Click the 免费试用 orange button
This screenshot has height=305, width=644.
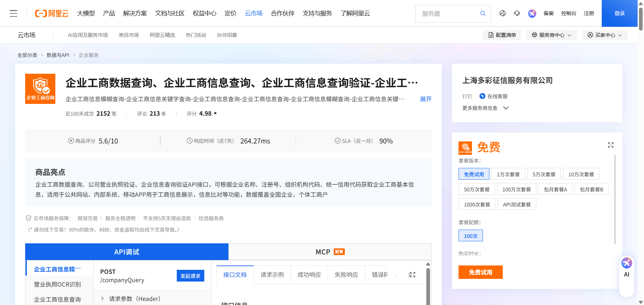click(480, 272)
